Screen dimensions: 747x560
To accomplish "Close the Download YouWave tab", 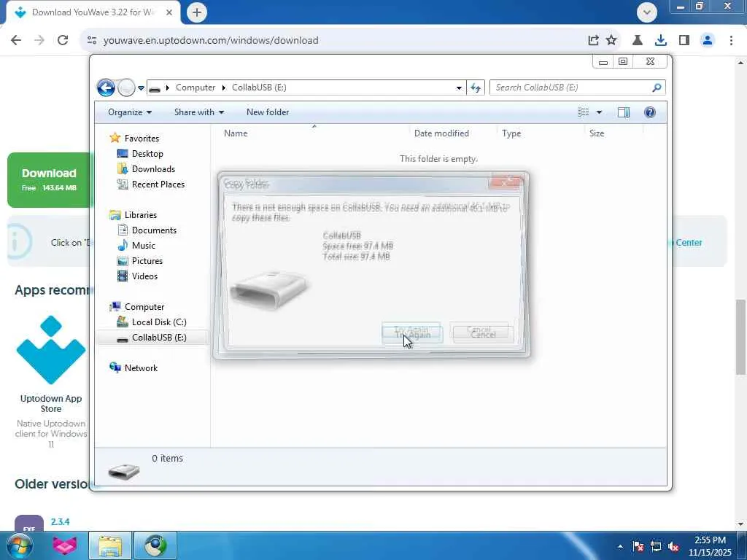I will pos(169,12).
